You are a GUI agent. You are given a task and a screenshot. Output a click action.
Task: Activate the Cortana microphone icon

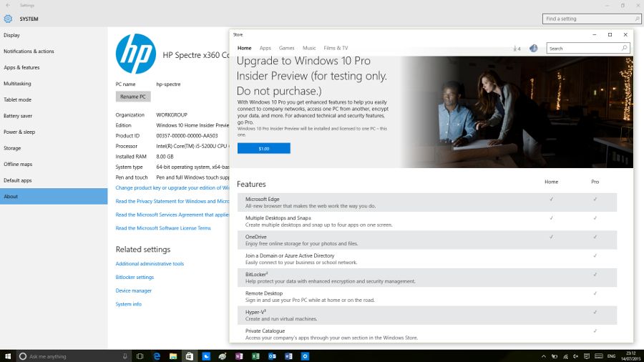125,356
